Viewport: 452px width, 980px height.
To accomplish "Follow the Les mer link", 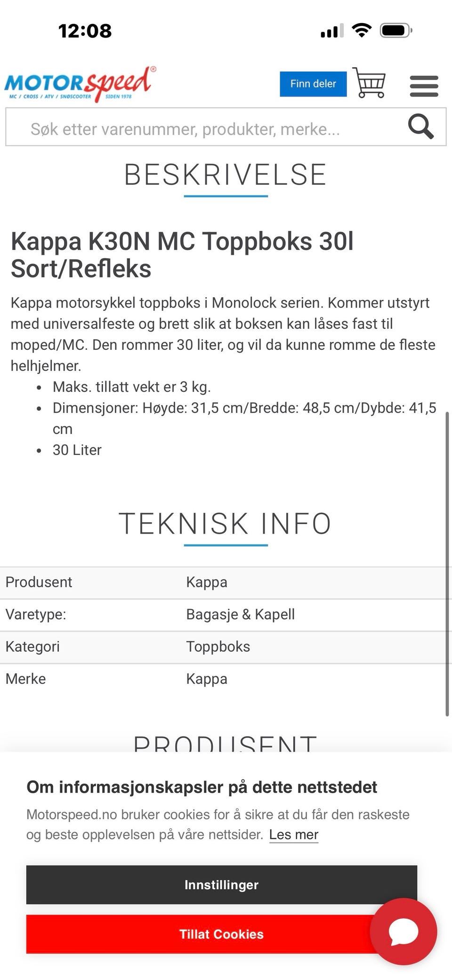I will (294, 834).
